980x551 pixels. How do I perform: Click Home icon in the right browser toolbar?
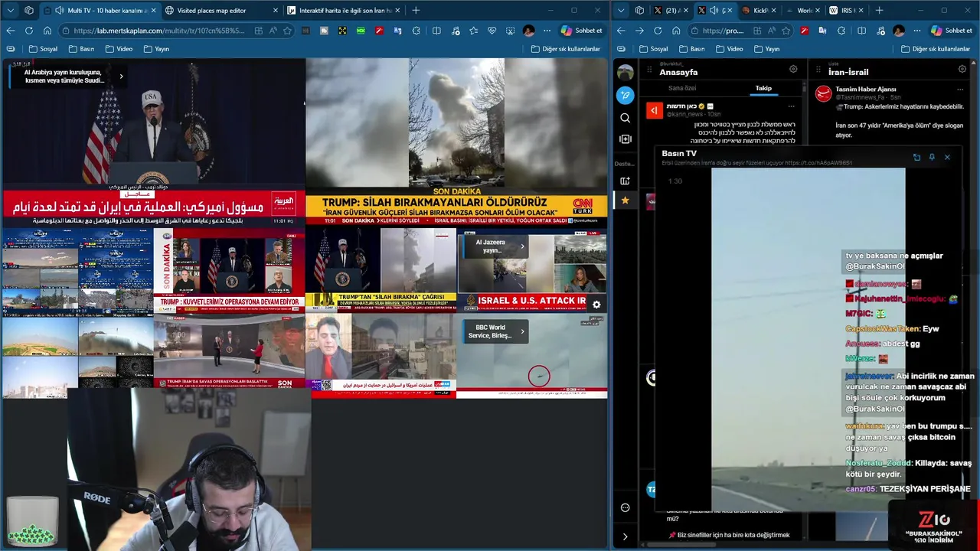click(x=676, y=31)
